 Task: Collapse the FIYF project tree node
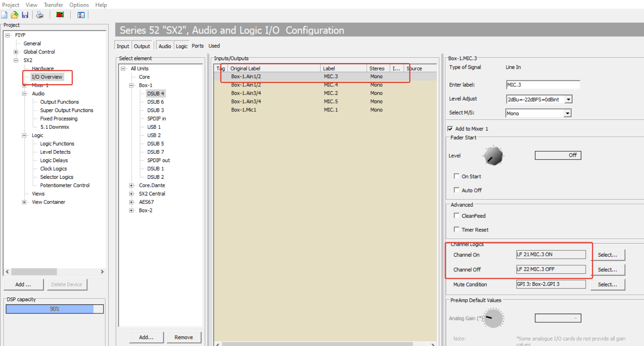tap(7, 35)
